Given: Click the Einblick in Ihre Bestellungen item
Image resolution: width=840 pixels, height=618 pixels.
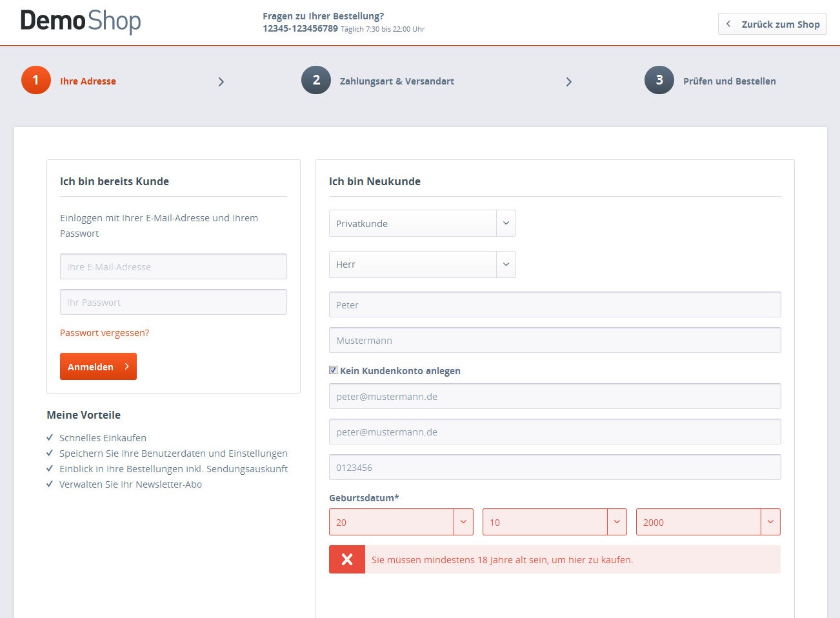Looking at the screenshot, I should coord(174,469).
